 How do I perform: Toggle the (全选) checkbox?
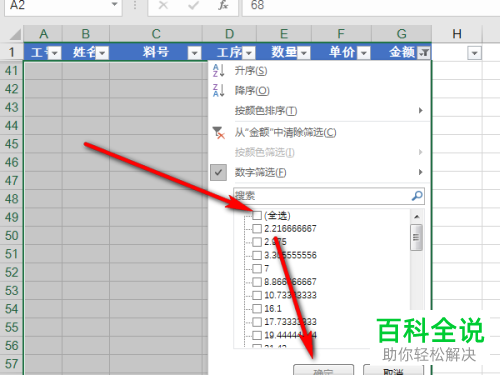pyautogui.click(x=257, y=216)
